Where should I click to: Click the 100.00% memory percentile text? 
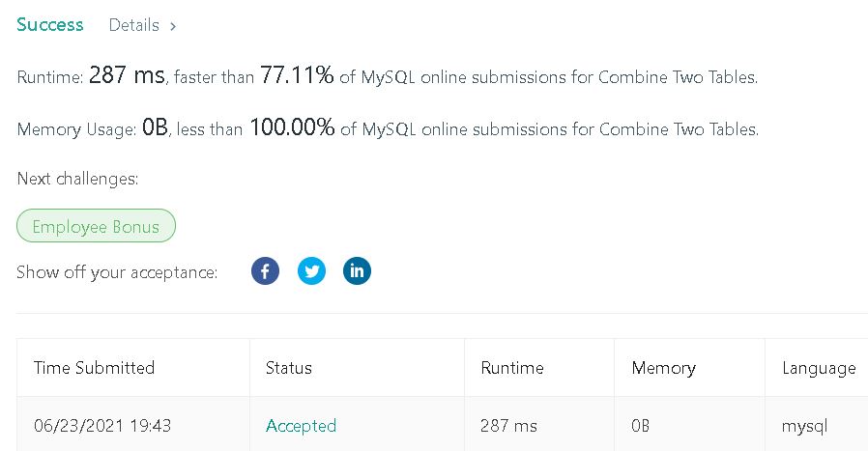(x=292, y=127)
